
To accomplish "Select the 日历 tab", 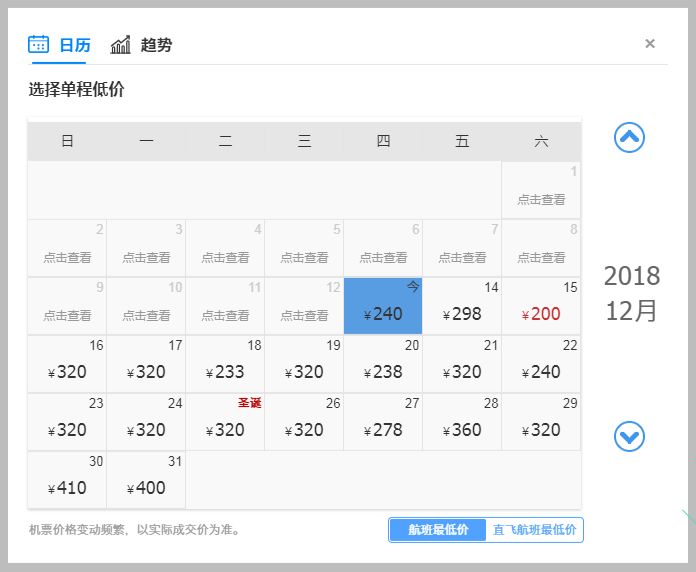I will [x=75, y=45].
